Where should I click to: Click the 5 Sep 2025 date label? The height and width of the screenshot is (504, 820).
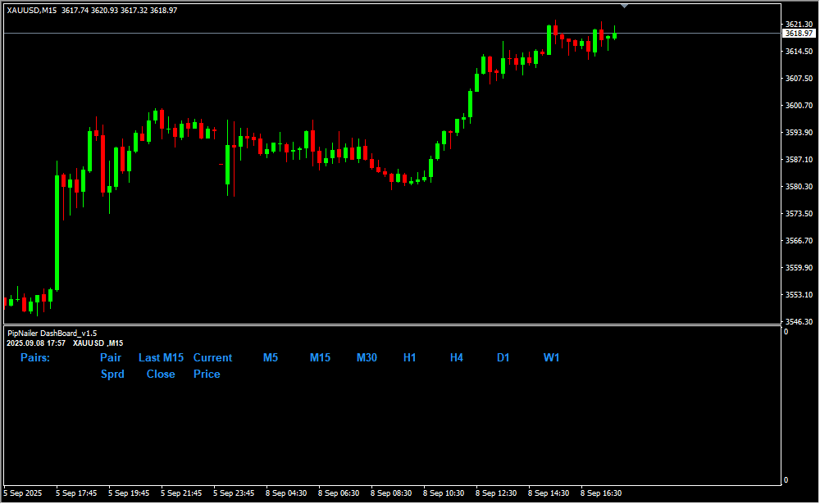click(20, 493)
